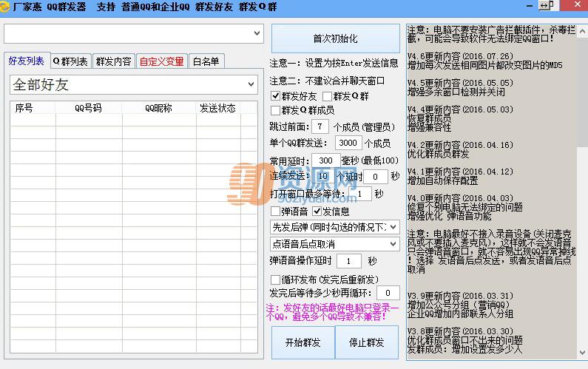Click the 打开窗口最多等待 seconds field

coord(360,194)
